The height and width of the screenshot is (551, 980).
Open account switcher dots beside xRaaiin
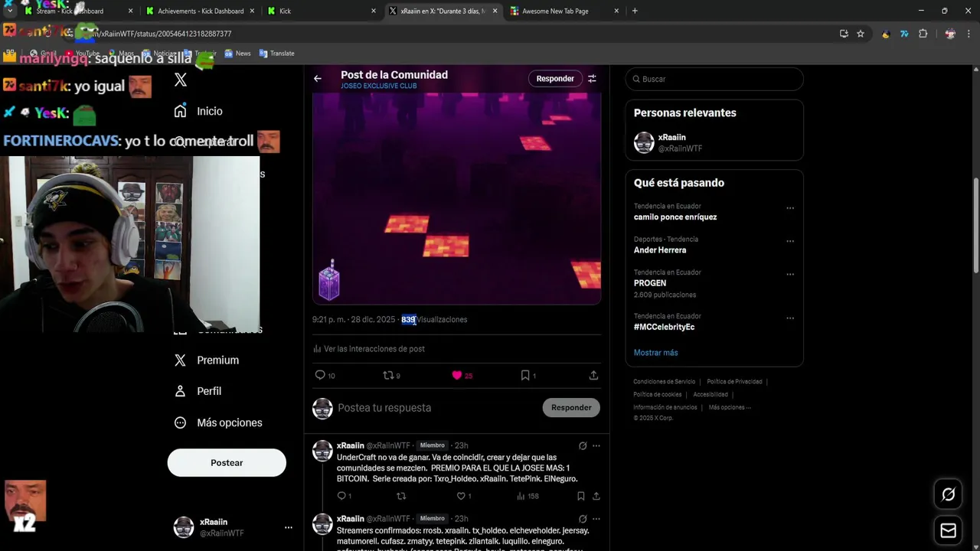point(288,527)
